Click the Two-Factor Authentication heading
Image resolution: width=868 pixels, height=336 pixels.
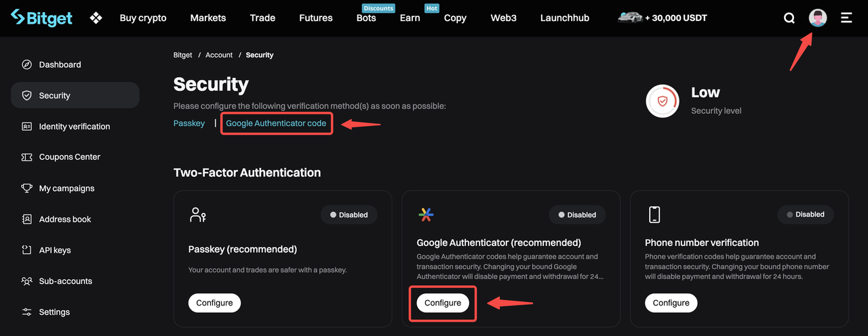pyautogui.click(x=247, y=173)
